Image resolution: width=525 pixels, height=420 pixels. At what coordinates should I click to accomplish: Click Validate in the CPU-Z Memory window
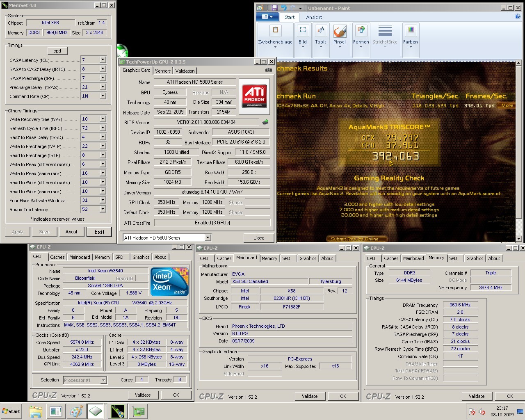(x=477, y=396)
